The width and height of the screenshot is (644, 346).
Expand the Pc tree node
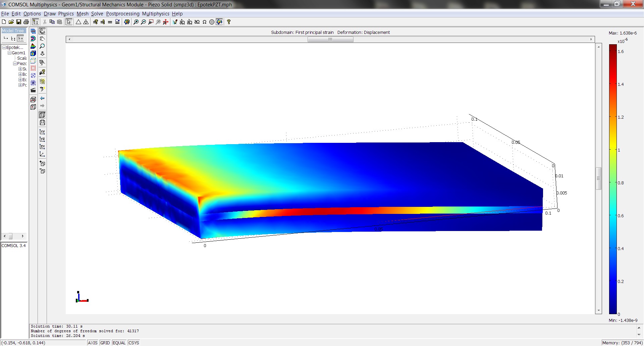[x=20, y=85]
